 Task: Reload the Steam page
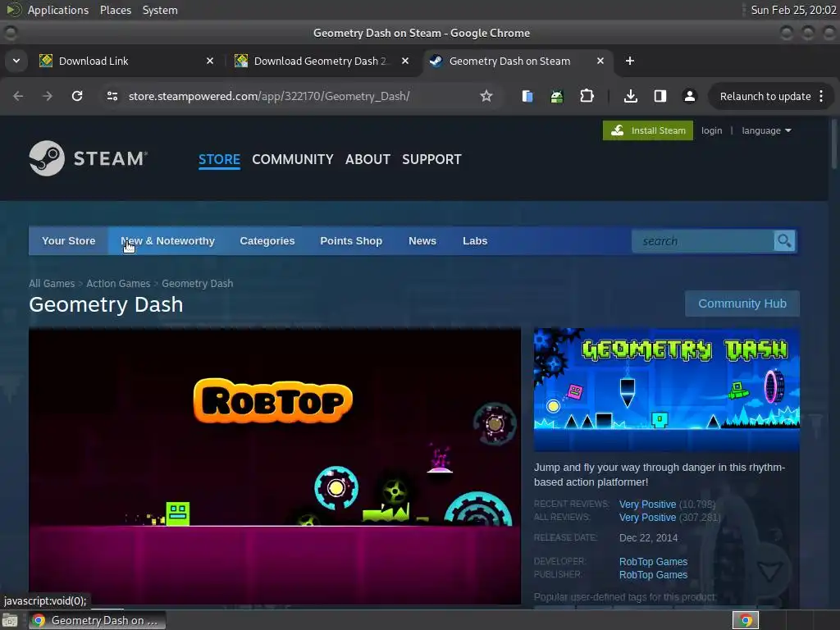(x=77, y=96)
